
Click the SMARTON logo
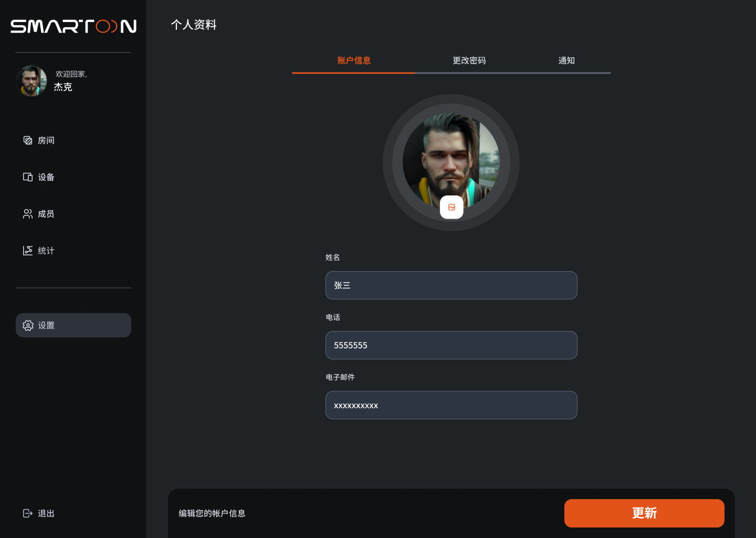coord(73,26)
